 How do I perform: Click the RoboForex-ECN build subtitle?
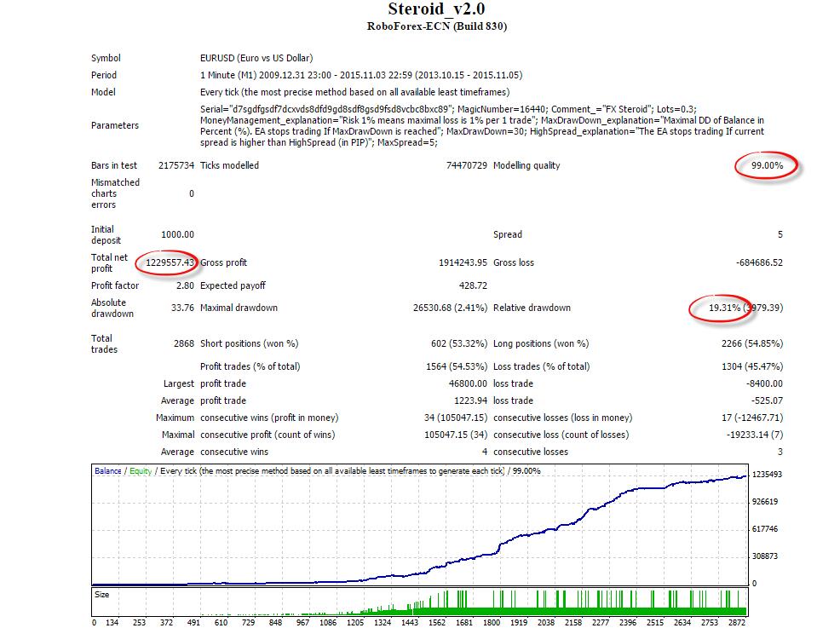(436, 26)
